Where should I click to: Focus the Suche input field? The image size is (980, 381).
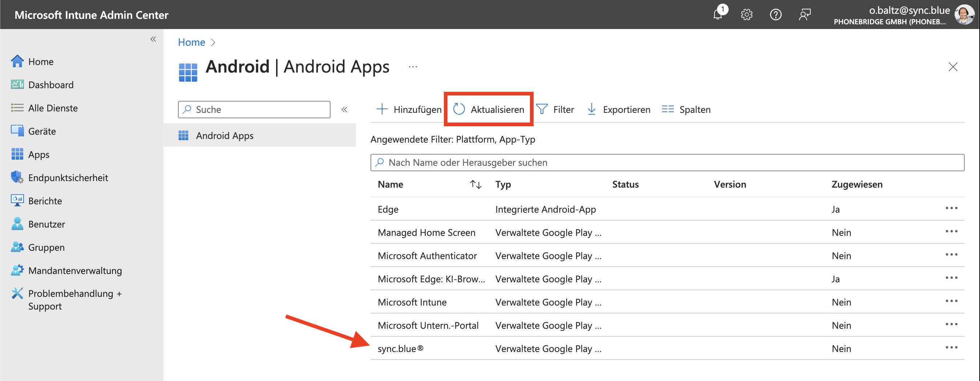pyautogui.click(x=254, y=109)
